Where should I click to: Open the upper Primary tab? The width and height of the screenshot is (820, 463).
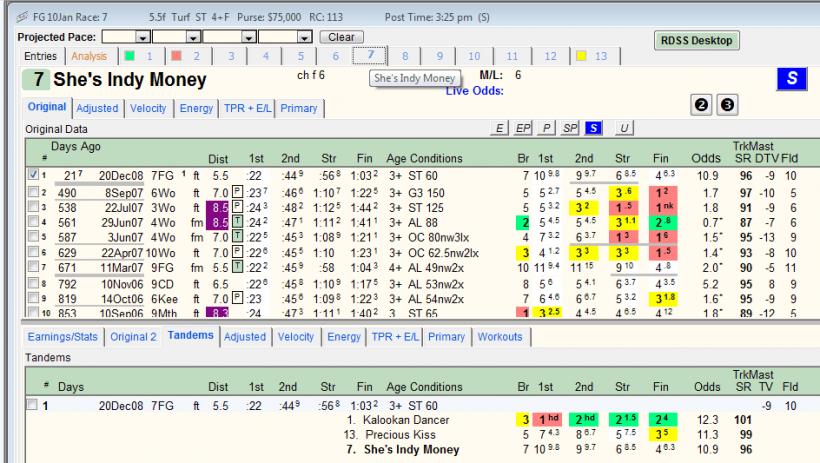pyautogui.click(x=299, y=108)
